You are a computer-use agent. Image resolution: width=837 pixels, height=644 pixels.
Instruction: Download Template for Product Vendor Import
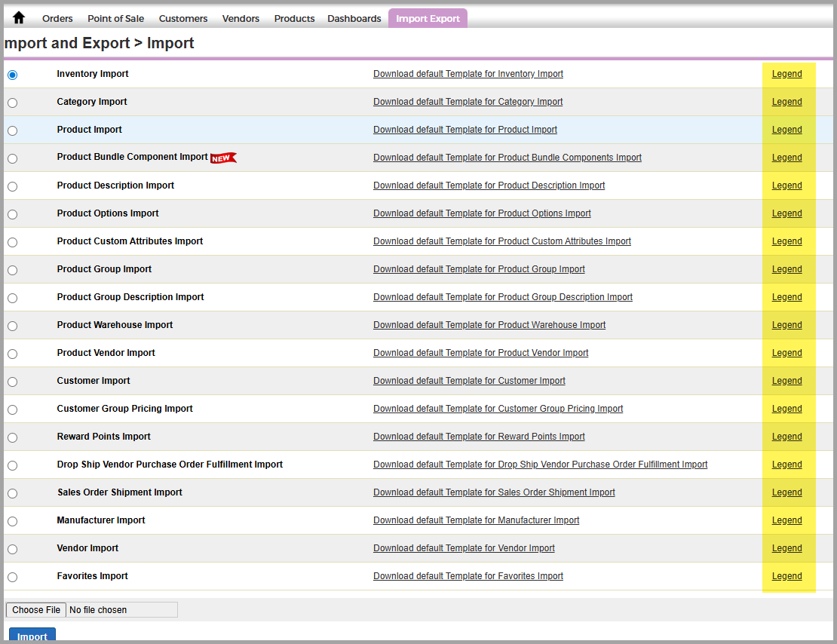480,352
